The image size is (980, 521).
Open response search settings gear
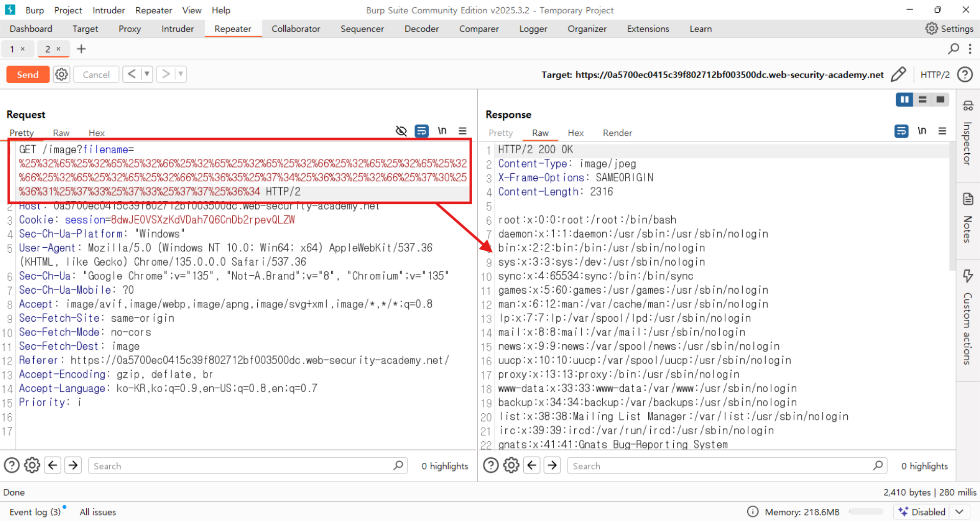coord(511,465)
